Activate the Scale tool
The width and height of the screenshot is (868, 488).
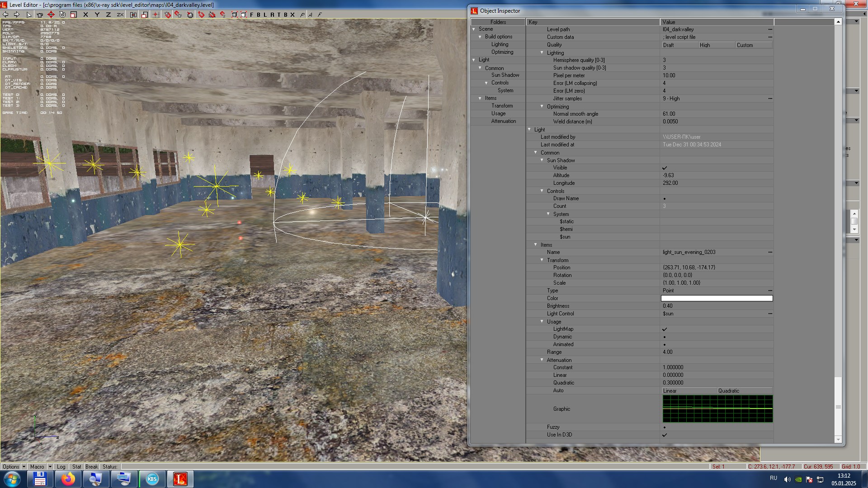74,14
